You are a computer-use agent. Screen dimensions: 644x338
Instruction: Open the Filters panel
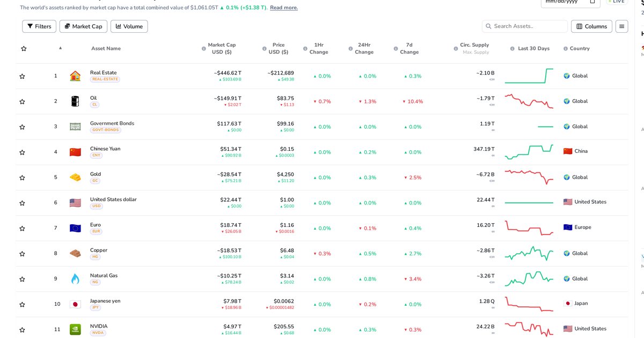click(39, 26)
